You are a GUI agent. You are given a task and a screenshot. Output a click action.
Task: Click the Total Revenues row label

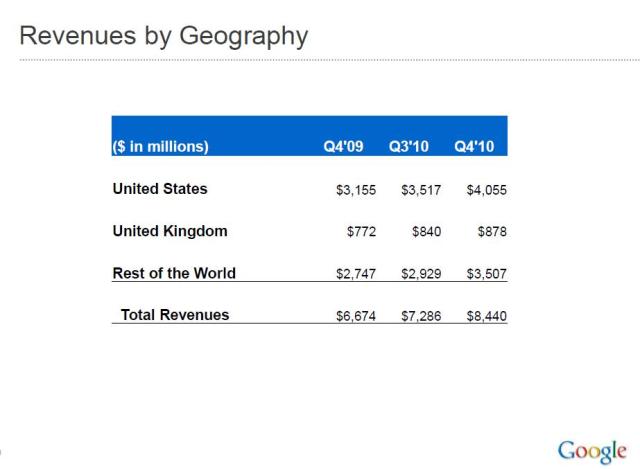[x=175, y=315]
